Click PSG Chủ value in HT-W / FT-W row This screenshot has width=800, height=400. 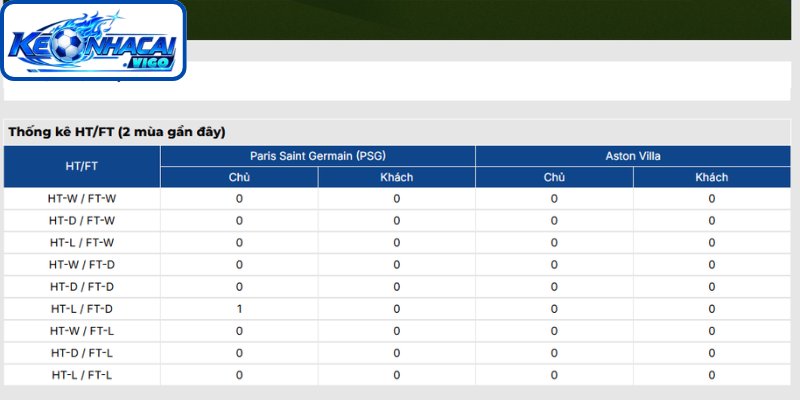[x=239, y=199]
